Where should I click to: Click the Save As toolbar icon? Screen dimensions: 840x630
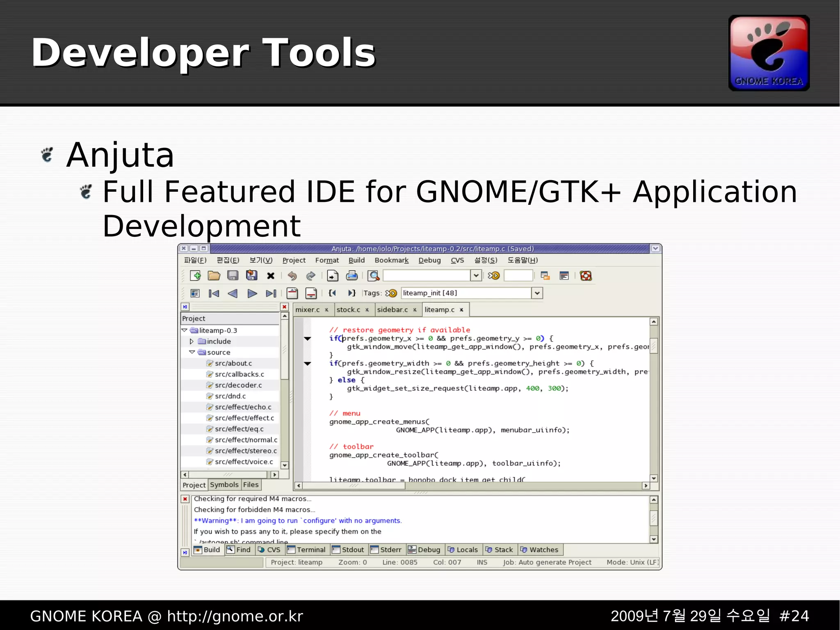point(251,275)
